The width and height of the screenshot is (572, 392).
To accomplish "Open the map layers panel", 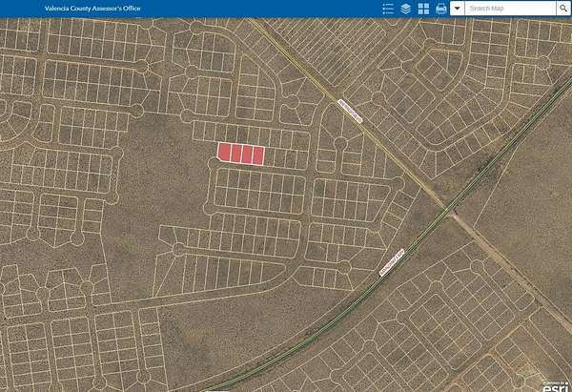I will click(x=405, y=9).
